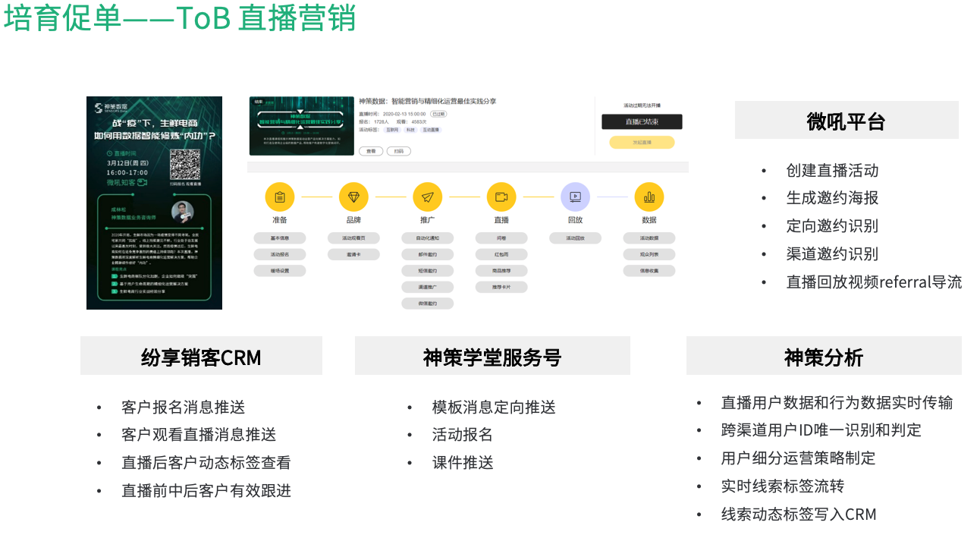Screen dimensions: 980x535
Task: Click the 品牌 step label
Action: (x=353, y=220)
